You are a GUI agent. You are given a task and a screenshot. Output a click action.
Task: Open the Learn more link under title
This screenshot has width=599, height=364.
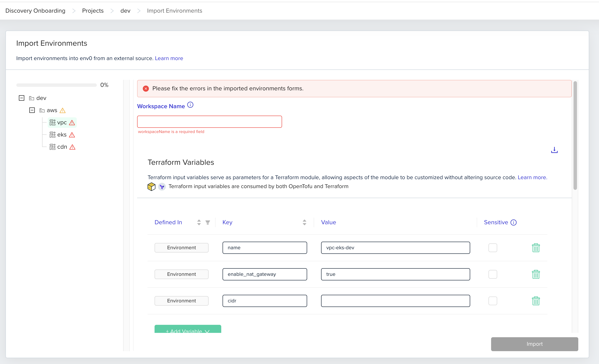tap(169, 58)
